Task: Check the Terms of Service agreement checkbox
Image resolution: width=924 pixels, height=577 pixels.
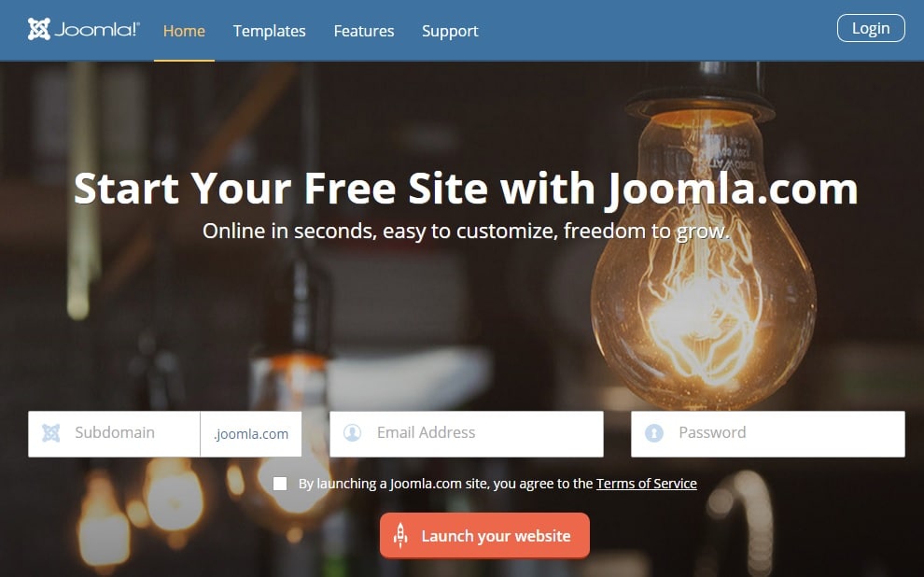Action: point(280,484)
